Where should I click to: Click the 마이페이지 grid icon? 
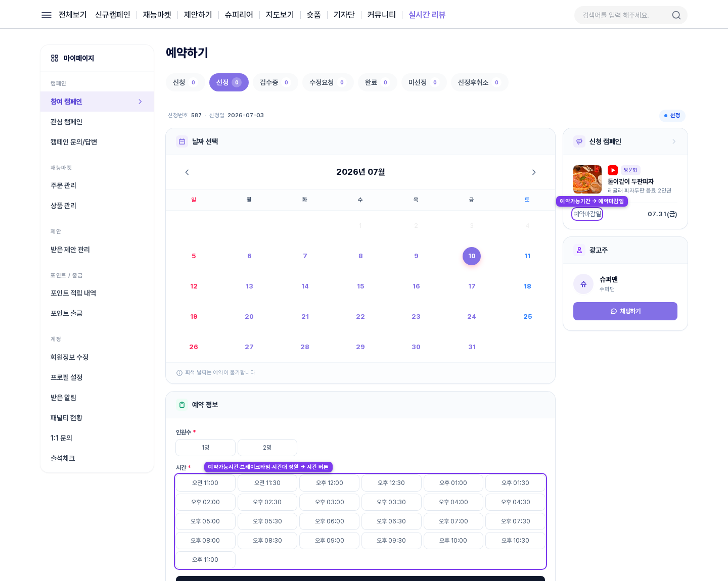[55, 58]
